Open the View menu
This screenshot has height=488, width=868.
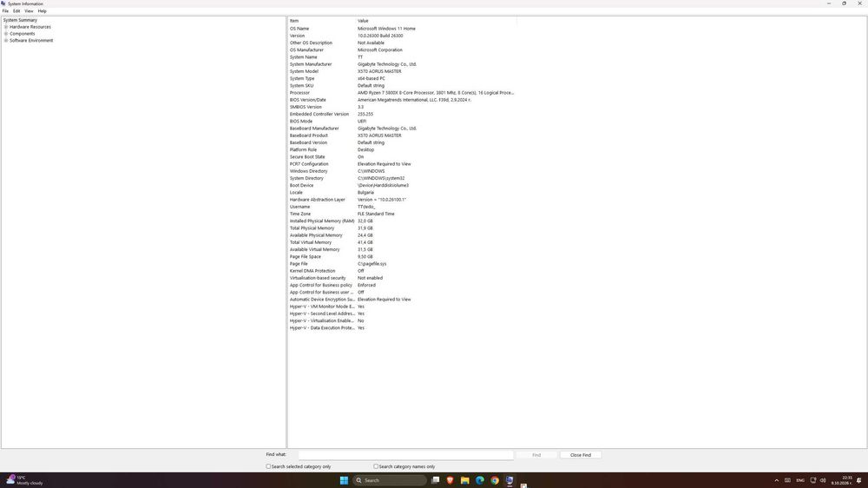click(x=29, y=11)
